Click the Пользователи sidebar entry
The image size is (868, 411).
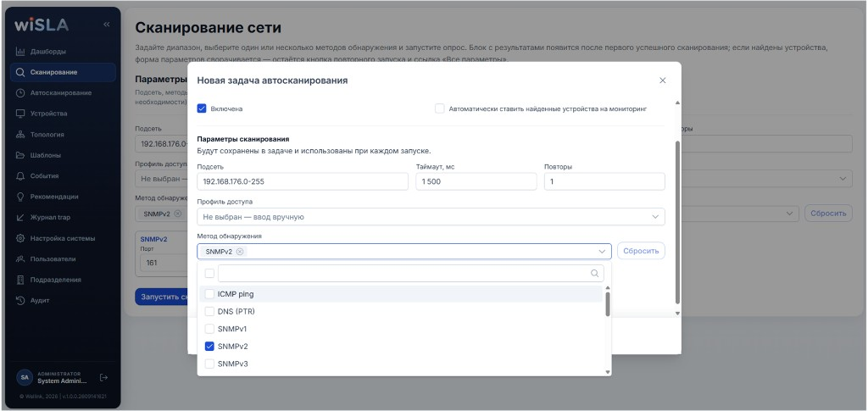63,258
